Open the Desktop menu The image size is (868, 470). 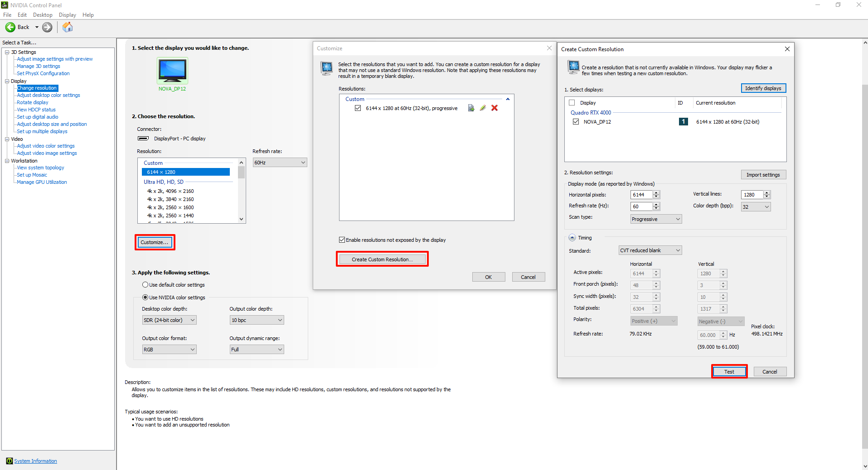(x=43, y=15)
